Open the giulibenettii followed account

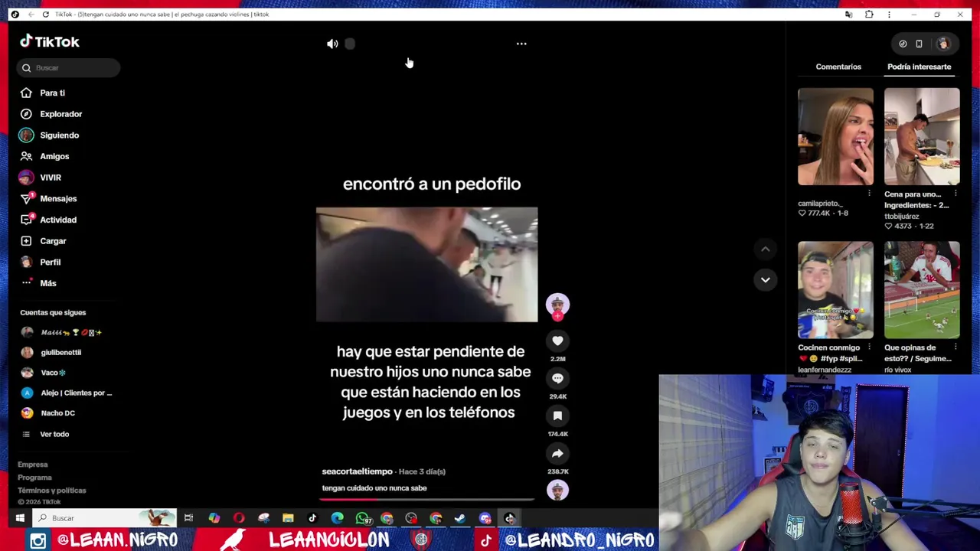[60, 353]
